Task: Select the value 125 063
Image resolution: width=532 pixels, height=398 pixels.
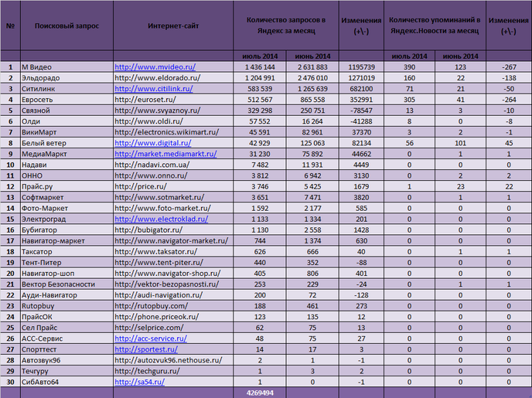Action: coord(312,143)
